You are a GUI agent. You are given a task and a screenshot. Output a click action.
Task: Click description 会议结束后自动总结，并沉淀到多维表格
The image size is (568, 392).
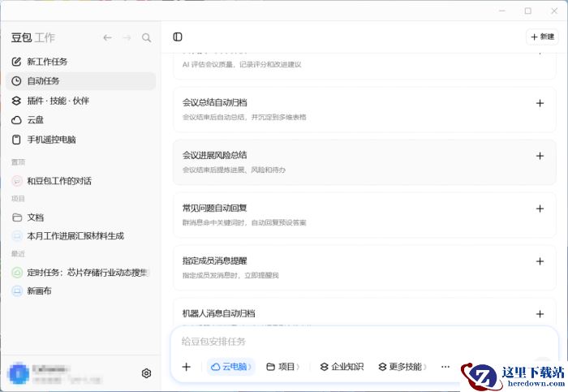[244, 117]
